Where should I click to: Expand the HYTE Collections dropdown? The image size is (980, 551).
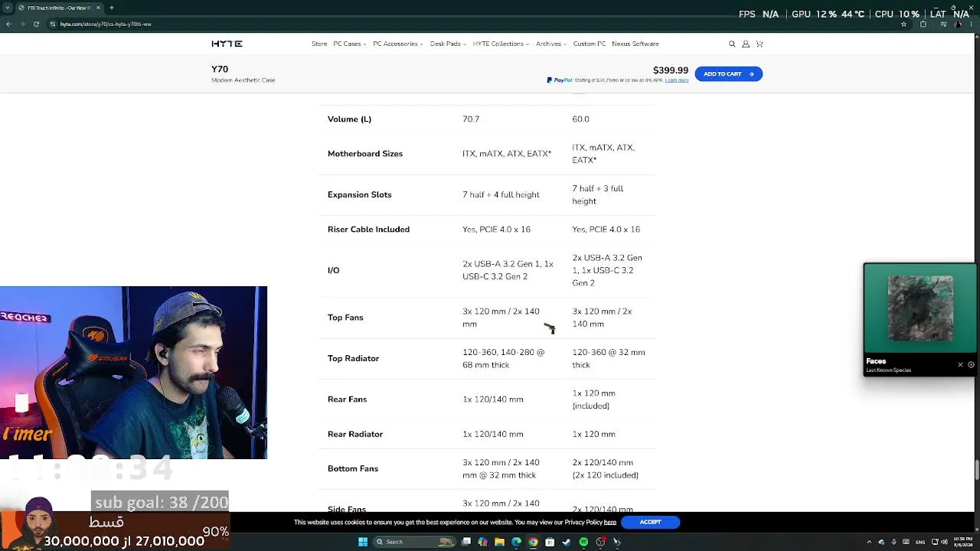click(x=500, y=44)
